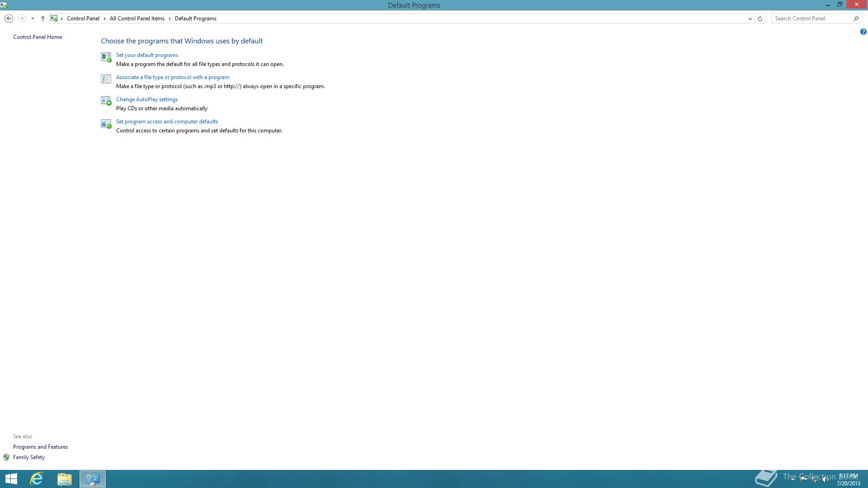Click the taskbar clock and date
868x488 pixels.
pyautogui.click(x=849, y=479)
